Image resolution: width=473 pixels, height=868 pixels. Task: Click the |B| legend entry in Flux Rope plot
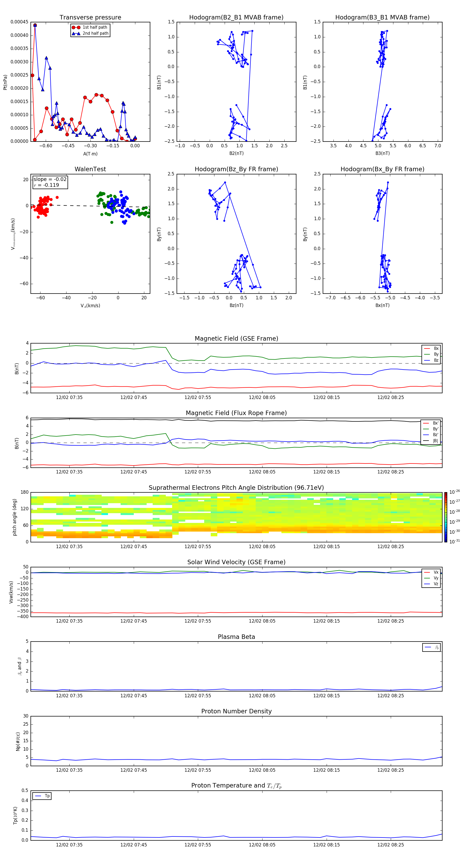(x=431, y=441)
